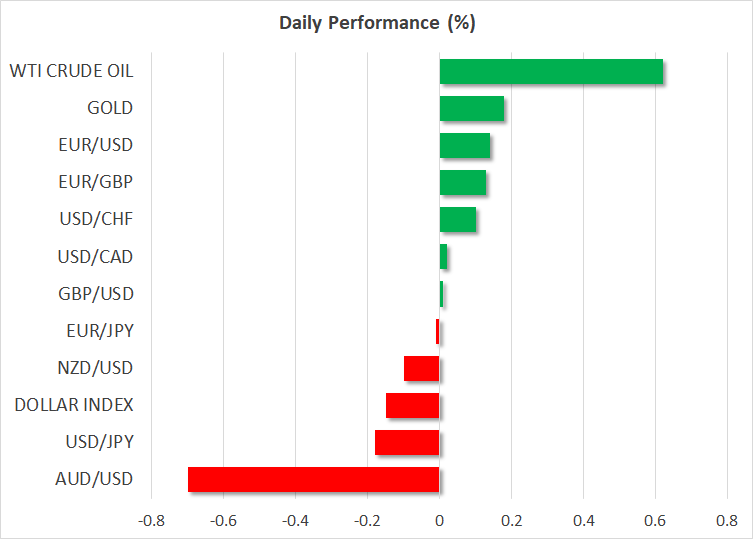Viewport: 753px width, 539px height.
Task: Click the EUR/GBP bar
Action: [x=462, y=182]
